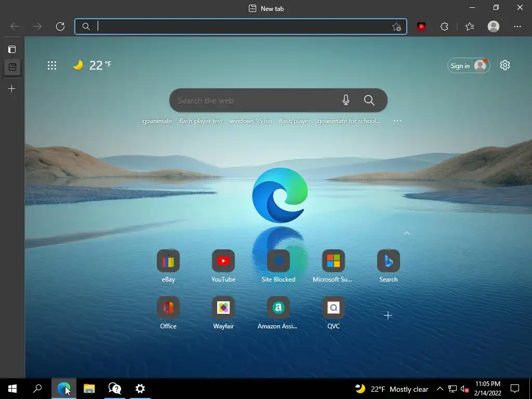532x399 pixels.
Task: Open more suggestions ellipsis
Action: pyautogui.click(x=397, y=121)
